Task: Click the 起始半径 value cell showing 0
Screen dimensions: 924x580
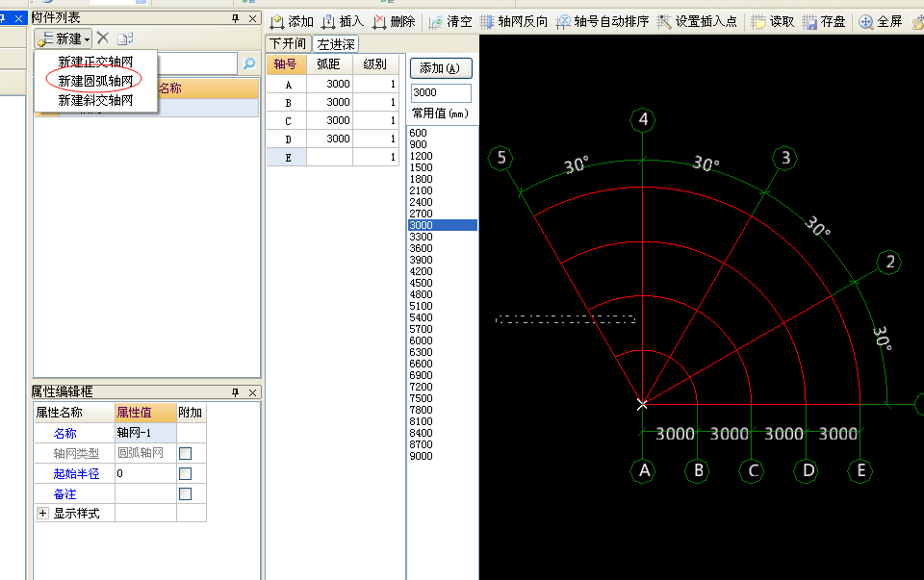Action: coord(145,473)
